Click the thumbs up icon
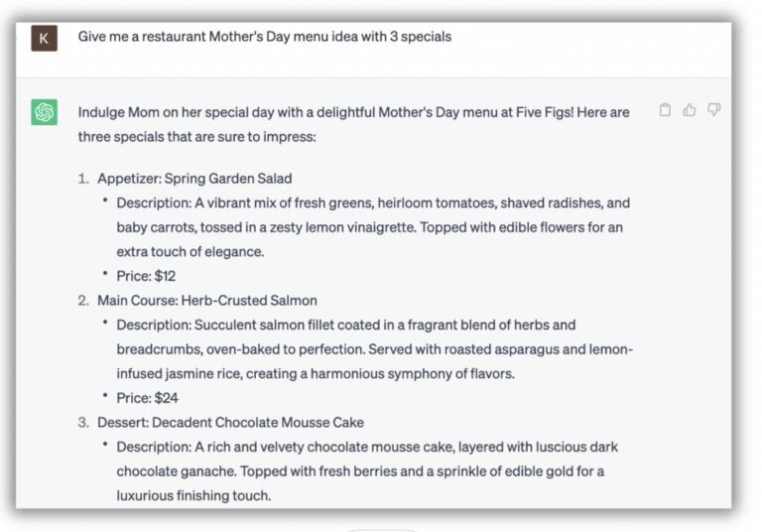The image size is (762, 532). (690, 110)
